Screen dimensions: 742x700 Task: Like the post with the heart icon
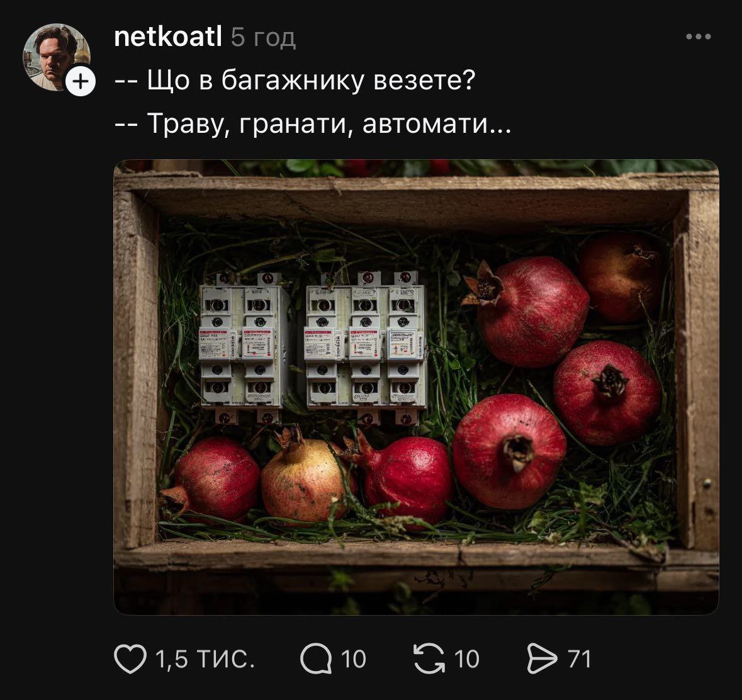(130, 659)
